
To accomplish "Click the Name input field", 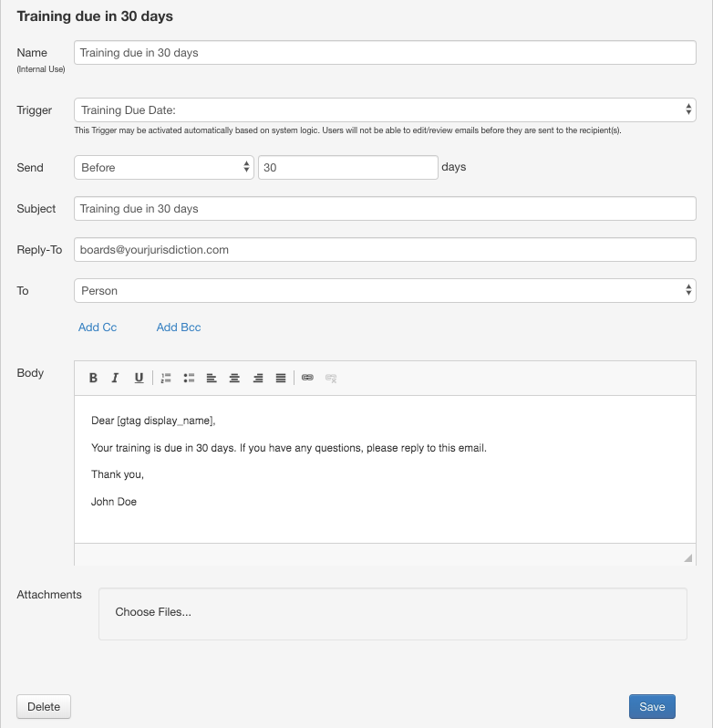I will point(385,53).
